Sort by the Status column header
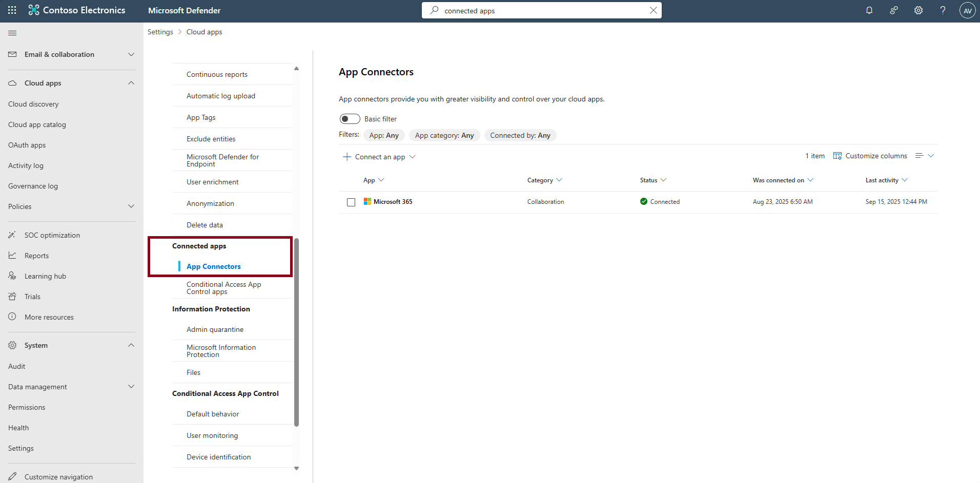 tap(653, 180)
